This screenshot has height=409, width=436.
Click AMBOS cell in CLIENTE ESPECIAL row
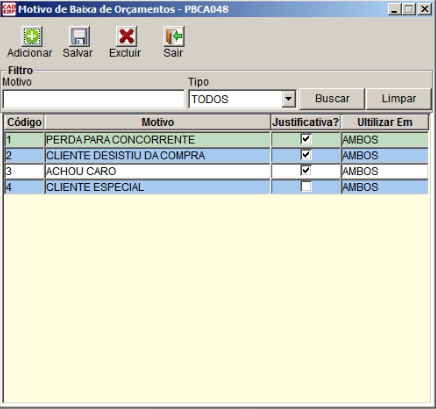[385, 187]
